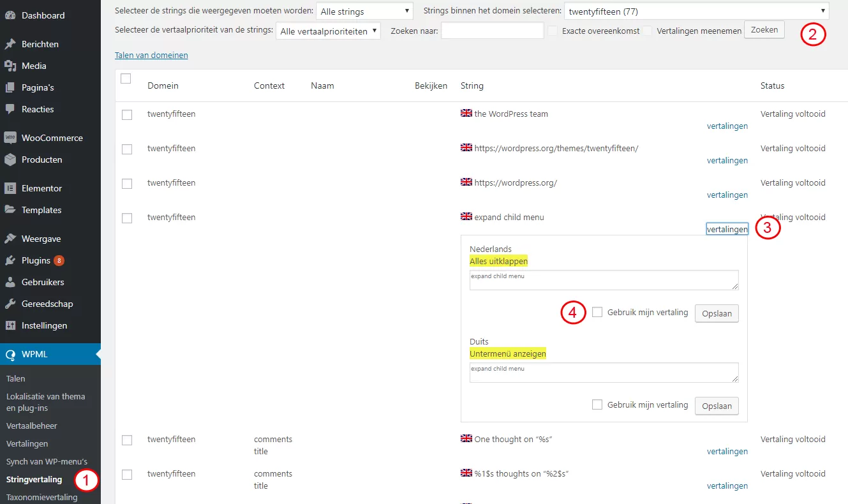The width and height of the screenshot is (848, 504).
Task: Click the Producten box icon
Action: [10, 159]
